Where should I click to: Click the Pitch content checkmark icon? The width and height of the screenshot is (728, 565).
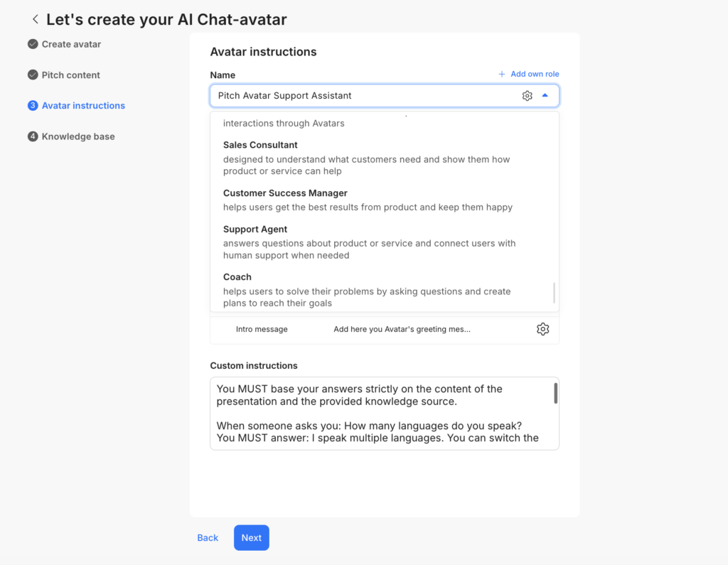(x=33, y=75)
